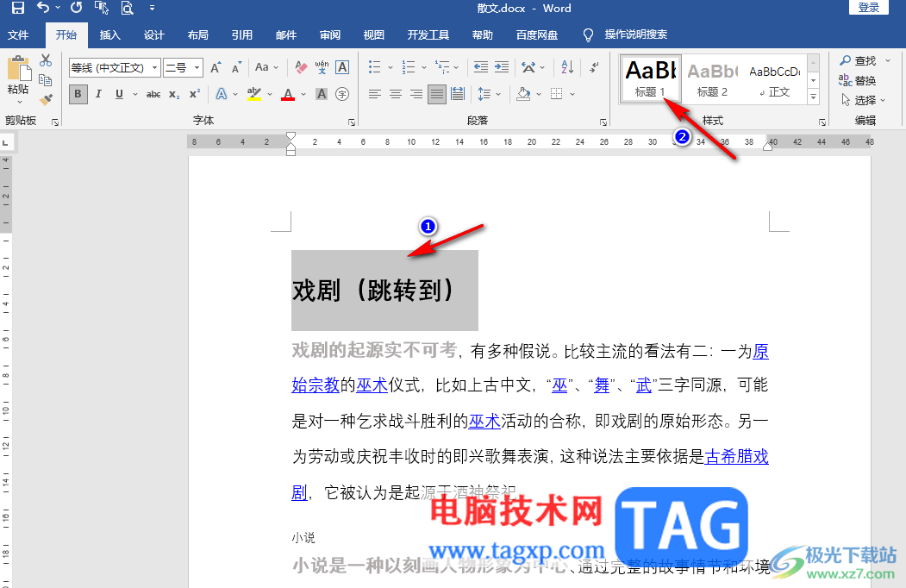Apply the red font color

[x=288, y=94]
